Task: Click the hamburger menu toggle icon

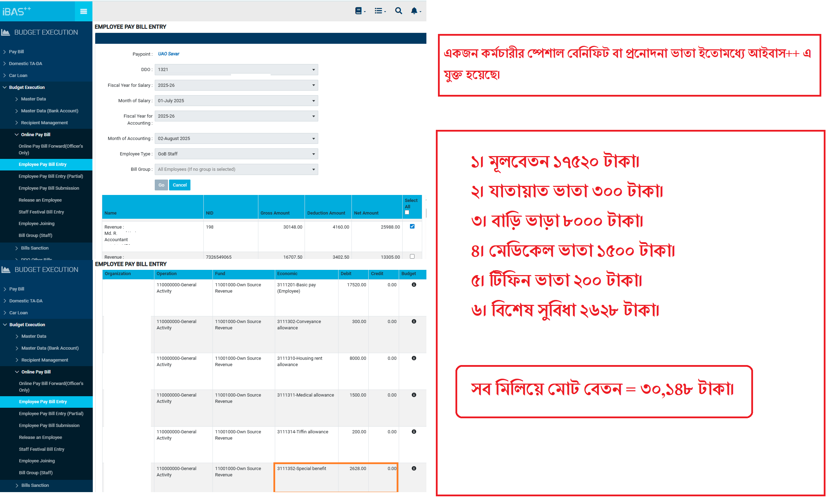Action: [x=83, y=11]
